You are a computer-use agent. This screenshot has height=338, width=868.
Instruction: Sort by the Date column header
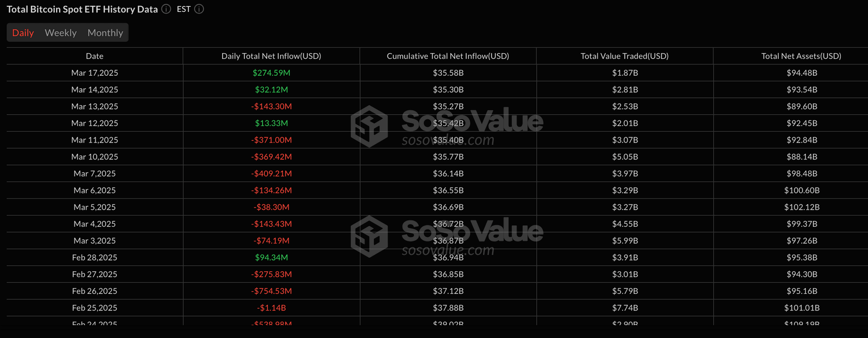pos(94,55)
